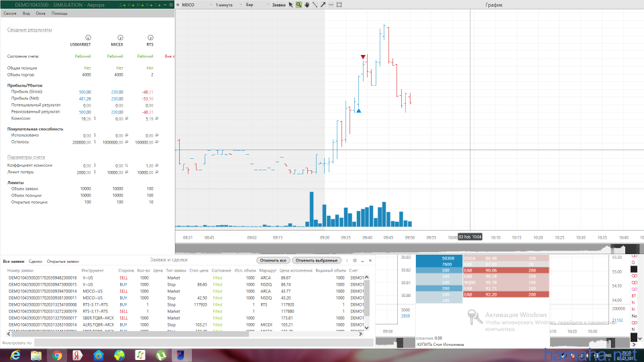644x362 pixels.
Task: Choose the hand pan tool
Action: pos(307,5)
